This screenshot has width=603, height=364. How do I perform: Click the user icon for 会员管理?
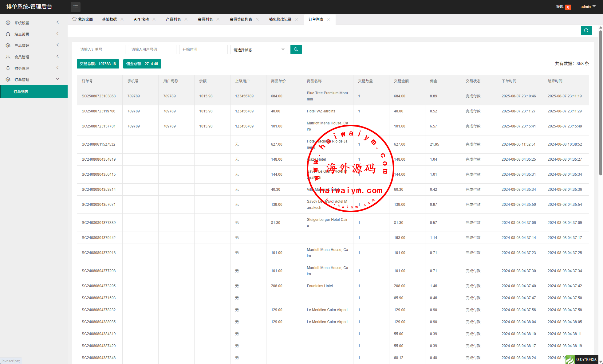pos(8,57)
